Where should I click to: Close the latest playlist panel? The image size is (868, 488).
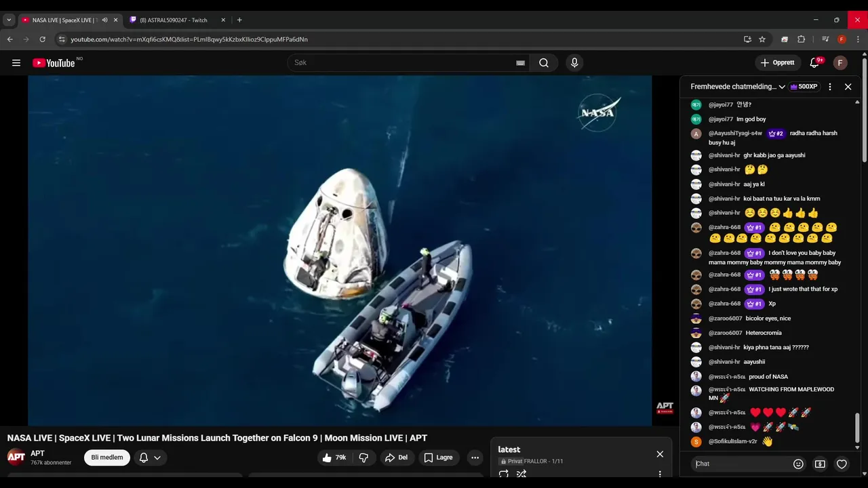coord(660,454)
